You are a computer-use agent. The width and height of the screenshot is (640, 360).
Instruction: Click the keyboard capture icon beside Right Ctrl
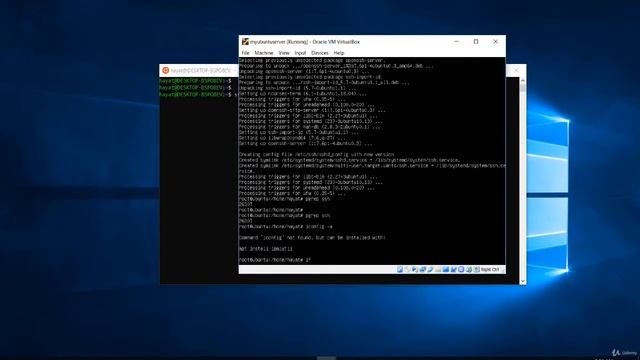pyautogui.click(x=476, y=269)
